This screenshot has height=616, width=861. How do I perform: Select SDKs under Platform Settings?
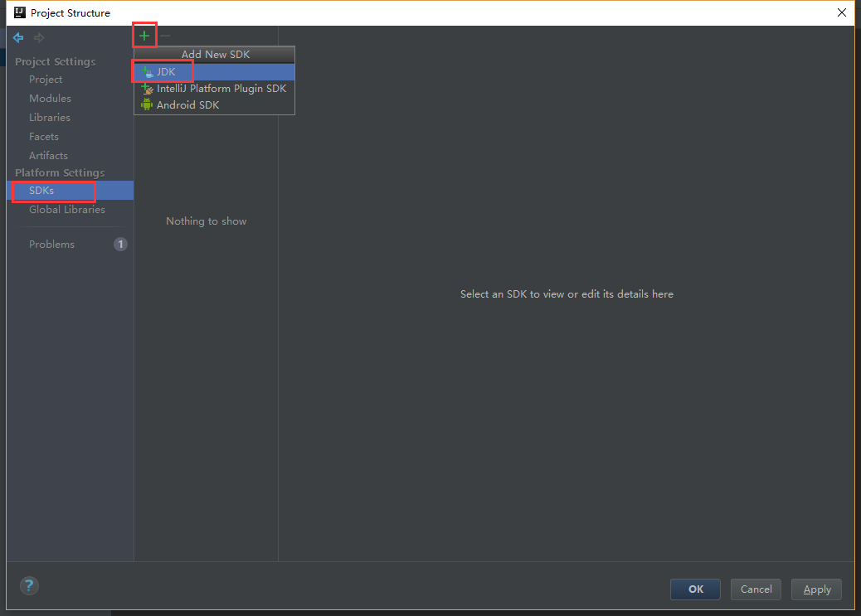tap(71, 191)
